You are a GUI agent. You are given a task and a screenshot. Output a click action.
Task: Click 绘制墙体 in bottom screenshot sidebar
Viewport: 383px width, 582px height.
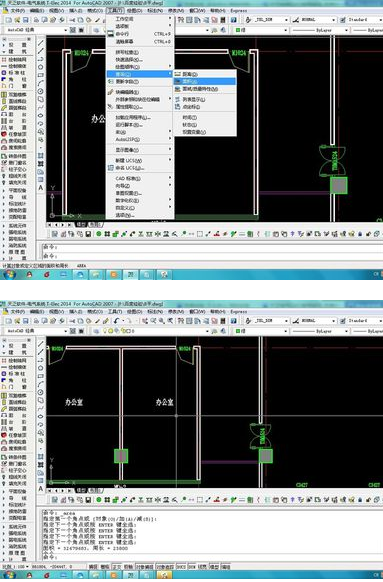[15, 367]
